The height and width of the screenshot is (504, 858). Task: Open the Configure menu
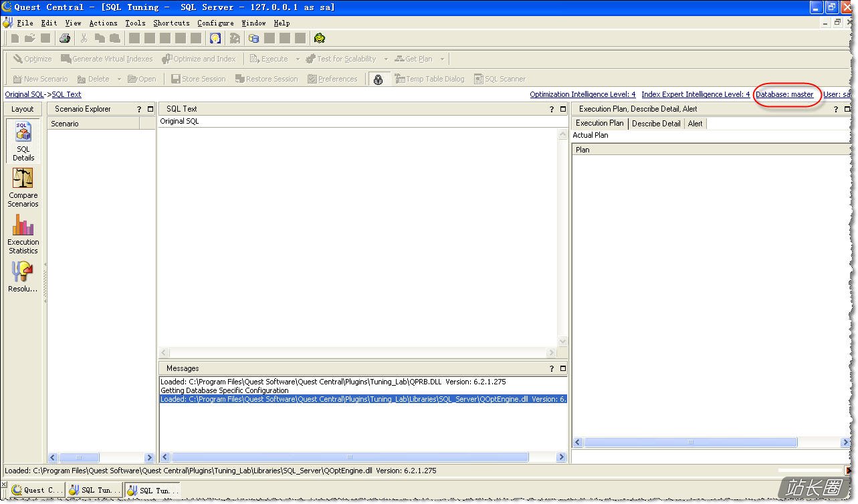click(x=215, y=23)
